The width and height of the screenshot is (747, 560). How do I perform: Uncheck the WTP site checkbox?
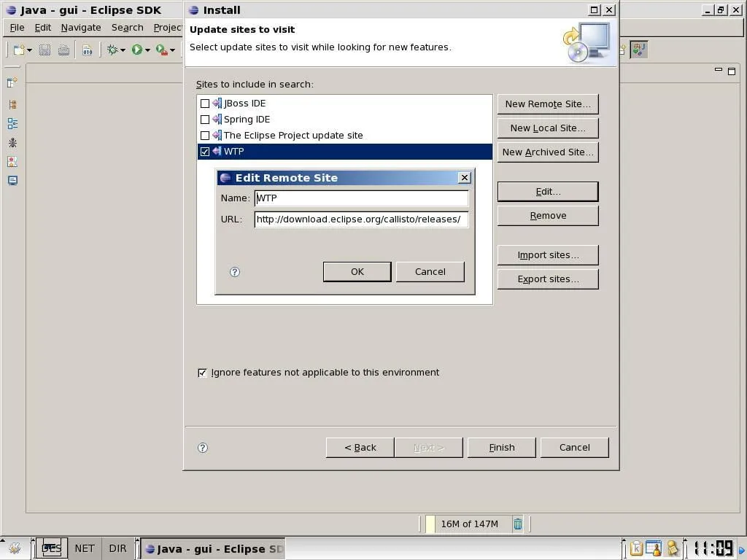click(205, 152)
